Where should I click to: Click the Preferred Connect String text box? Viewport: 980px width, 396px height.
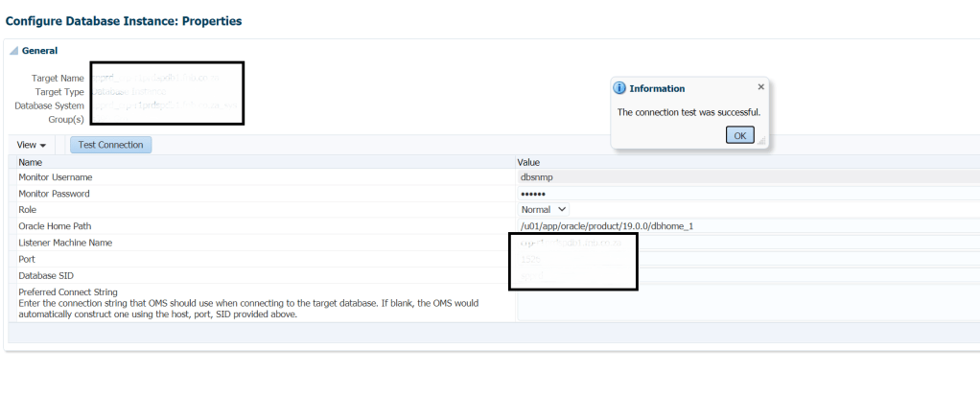(x=748, y=303)
